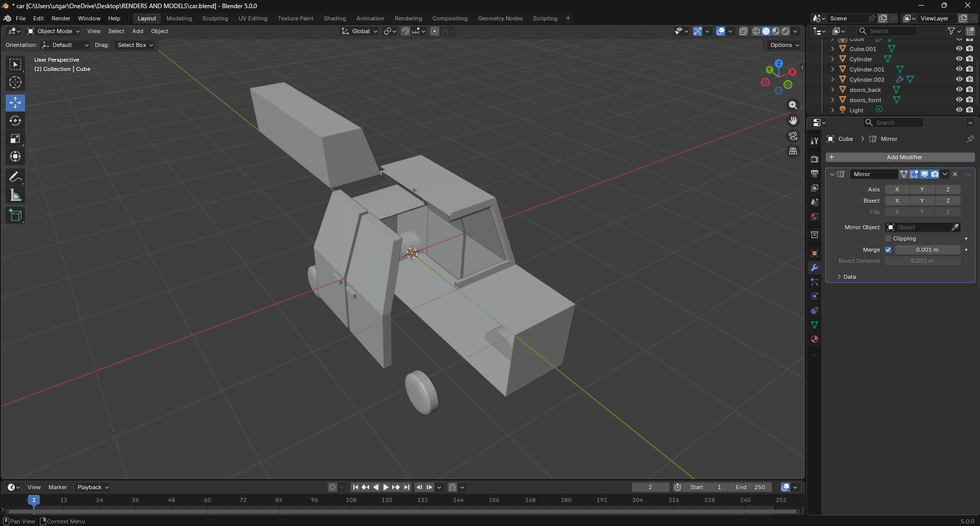
Task: Activate the Annotate tool
Action: point(15,176)
